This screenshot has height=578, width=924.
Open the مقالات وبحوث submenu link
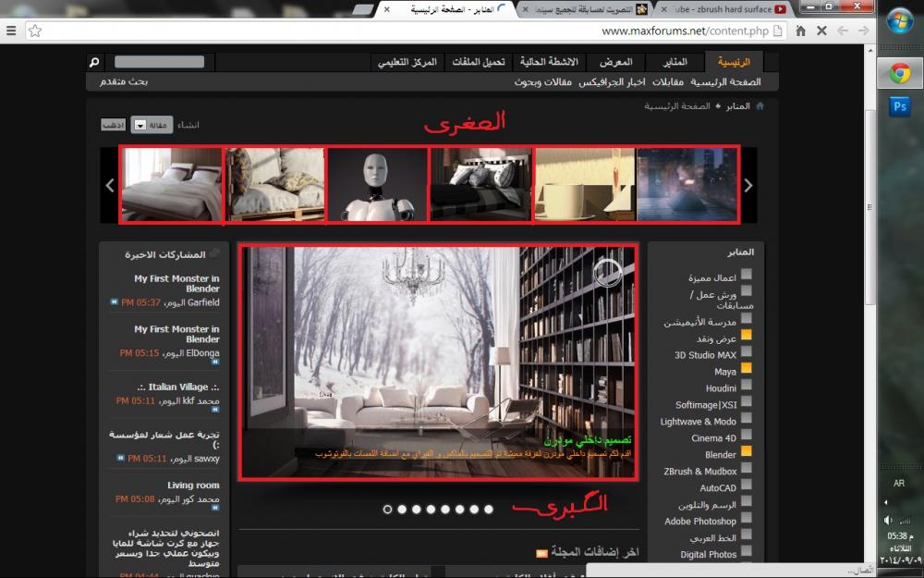tap(542, 82)
